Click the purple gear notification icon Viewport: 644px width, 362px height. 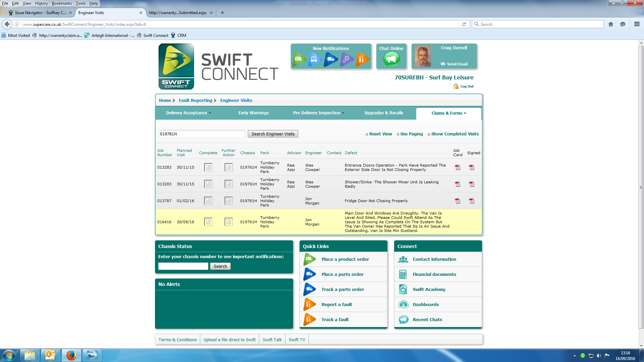coord(346,60)
